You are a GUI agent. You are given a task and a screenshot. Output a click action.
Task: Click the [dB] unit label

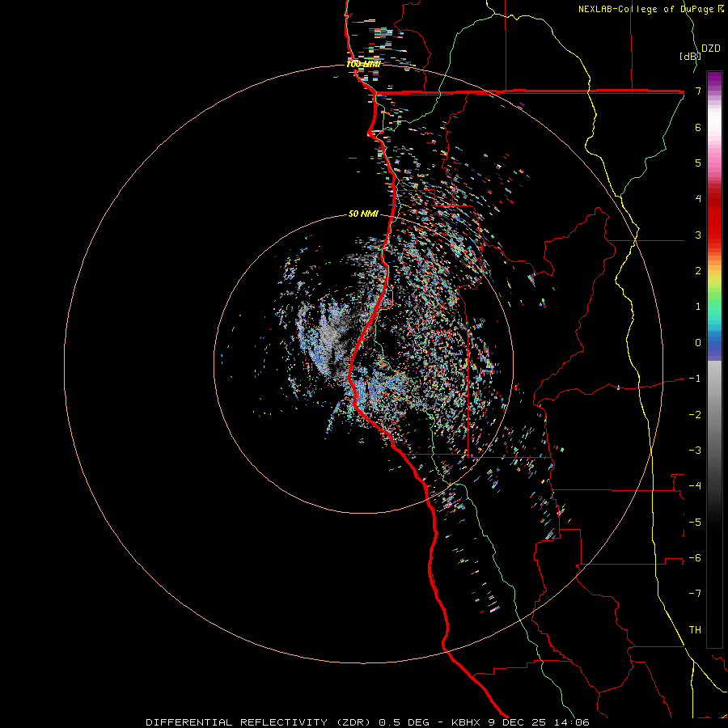691,56
